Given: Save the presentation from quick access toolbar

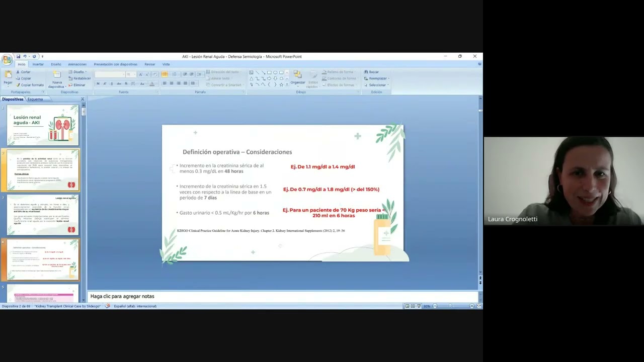Looking at the screenshot, I should [18, 56].
